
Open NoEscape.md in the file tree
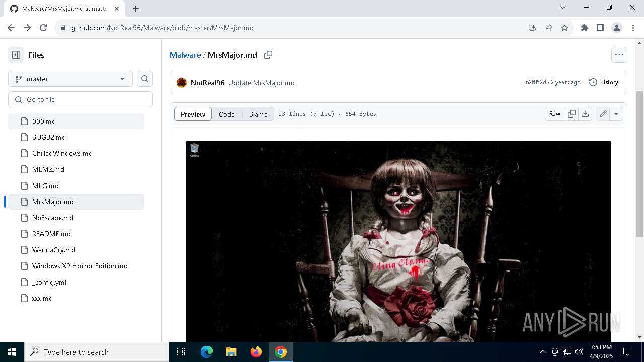pos(76,218)
